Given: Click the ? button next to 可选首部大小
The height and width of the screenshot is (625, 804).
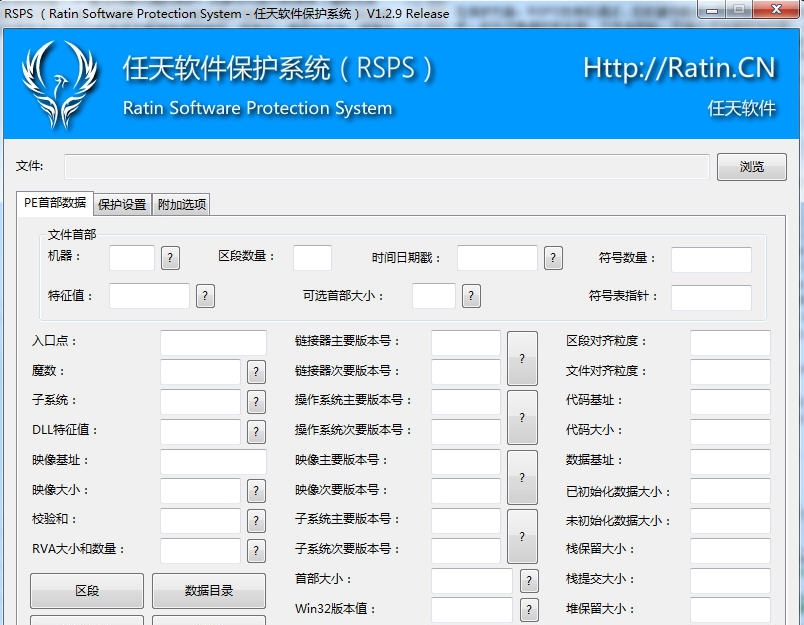Looking at the screenshot, I should coord(471,296).
